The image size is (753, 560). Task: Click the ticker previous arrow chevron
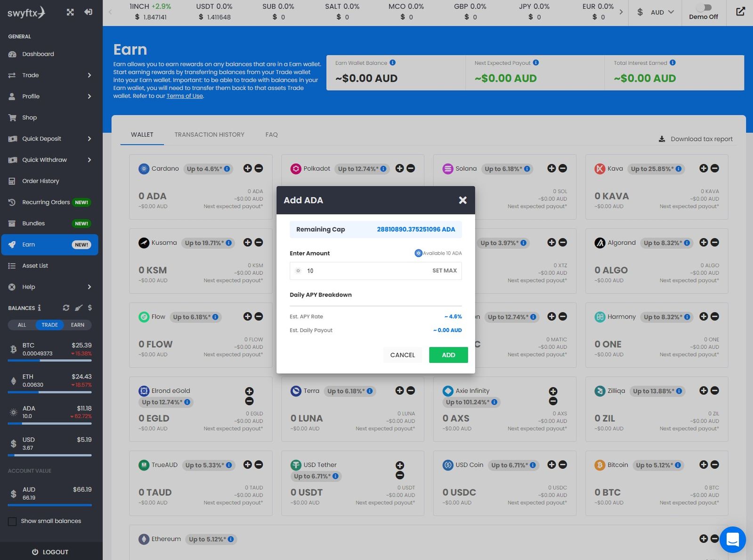[110, 12]
